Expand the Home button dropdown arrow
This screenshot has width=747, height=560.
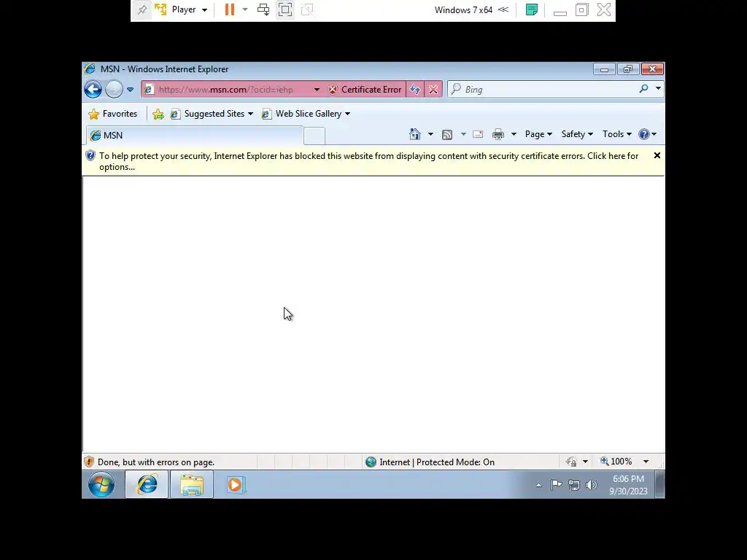(430, 134)
